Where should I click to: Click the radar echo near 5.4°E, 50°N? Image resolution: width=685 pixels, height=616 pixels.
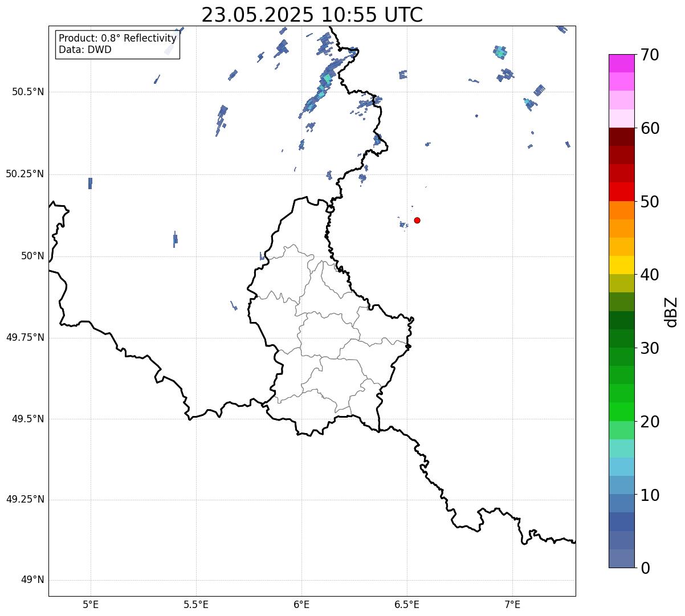coord(175,239)
